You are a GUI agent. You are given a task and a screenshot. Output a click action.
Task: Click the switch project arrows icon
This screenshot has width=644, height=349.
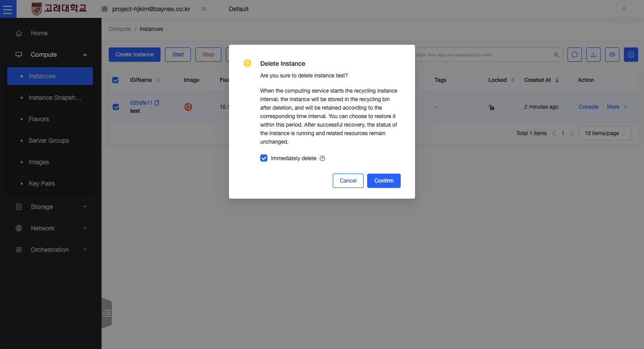click(x=204, y=9)
